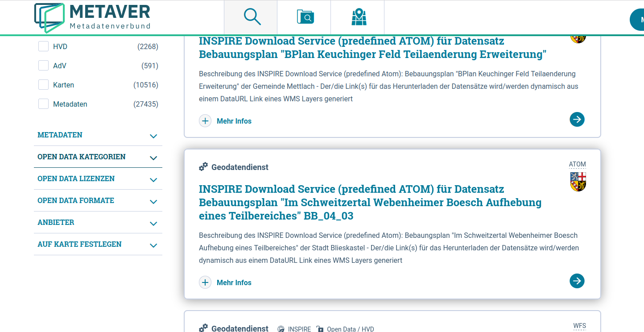Click the INSPIRE tag text in bottom card
Viewport: 644px width, 332px height.
[x=299, y=329]
